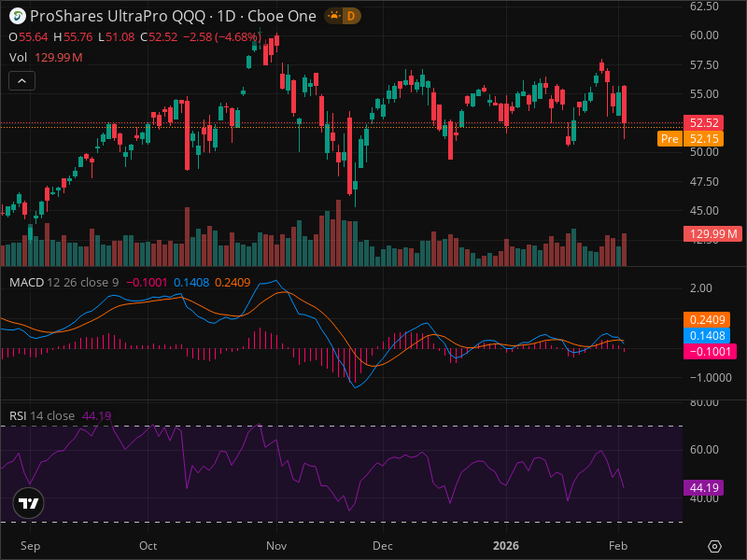Click the −0.1001 histogram axis label
Image resolution: width=747 pixels, height=560 pixels.
pos(710,352)
